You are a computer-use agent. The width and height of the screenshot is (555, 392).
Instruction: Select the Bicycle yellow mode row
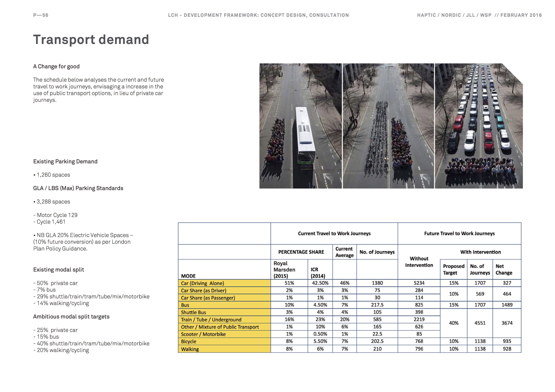pos(224,342)
